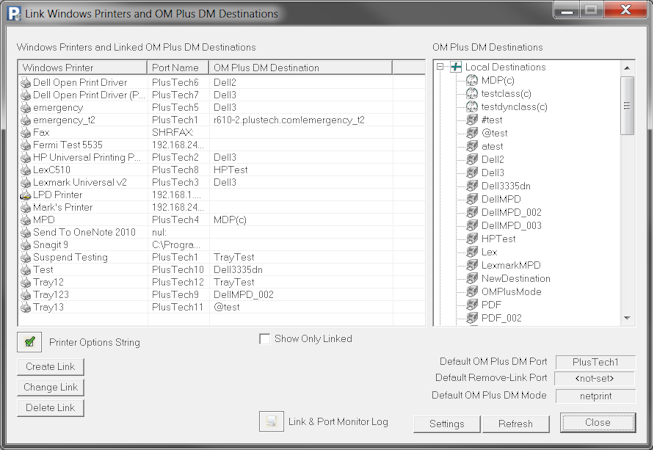Select the emergency printer row name
This screenshot has height=450, width=653.
[x=58, y=107]
